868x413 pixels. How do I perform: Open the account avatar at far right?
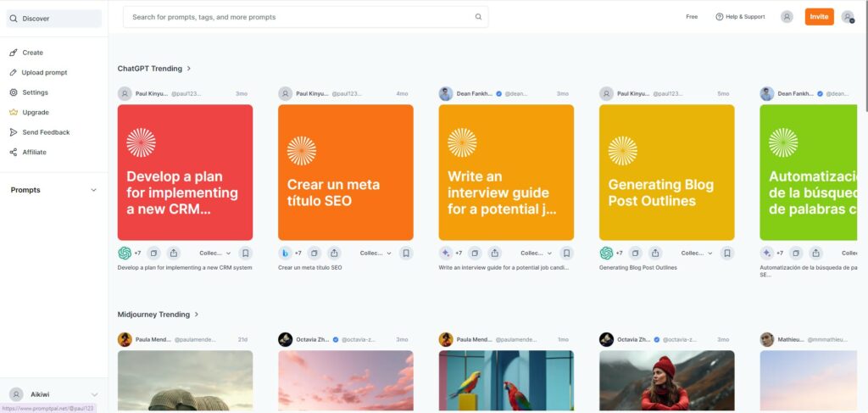pos(848,17)
